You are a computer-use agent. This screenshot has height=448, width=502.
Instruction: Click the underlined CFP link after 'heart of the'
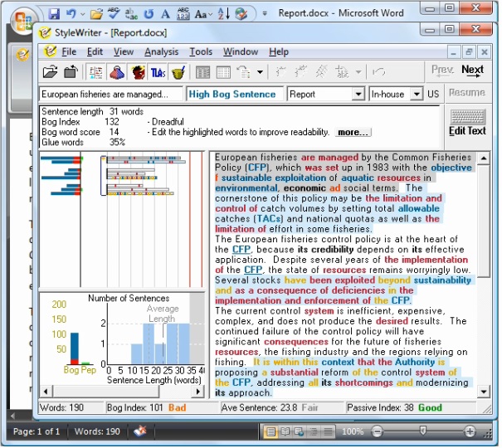tap(241, 249)
